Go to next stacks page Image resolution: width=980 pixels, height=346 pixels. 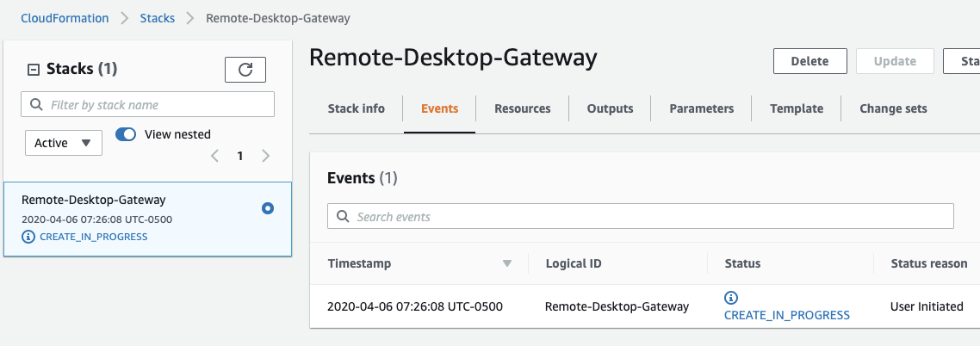click(x=265, y=156)
